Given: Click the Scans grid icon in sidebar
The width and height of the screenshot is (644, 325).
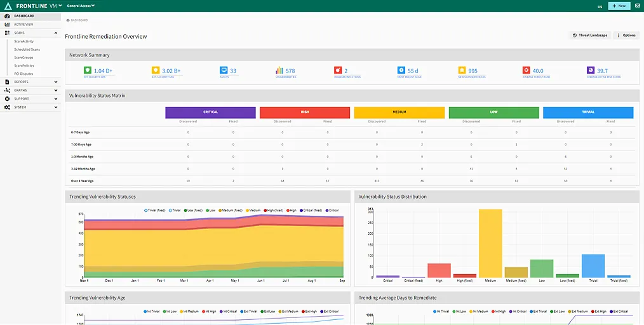Looking at the screenshot, I should click(x=7, y=33).
